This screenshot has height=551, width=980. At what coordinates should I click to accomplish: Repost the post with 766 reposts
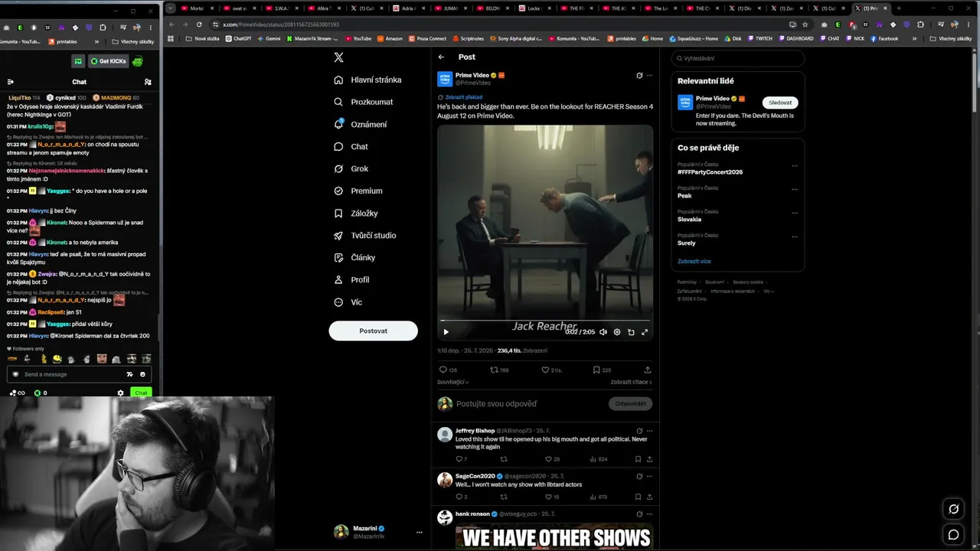(498, 370)
